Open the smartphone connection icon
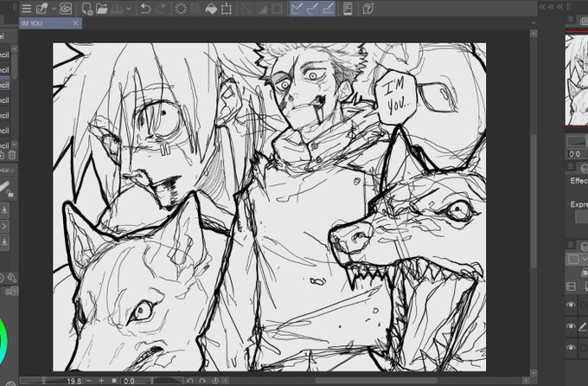 [x=348, y=9]
